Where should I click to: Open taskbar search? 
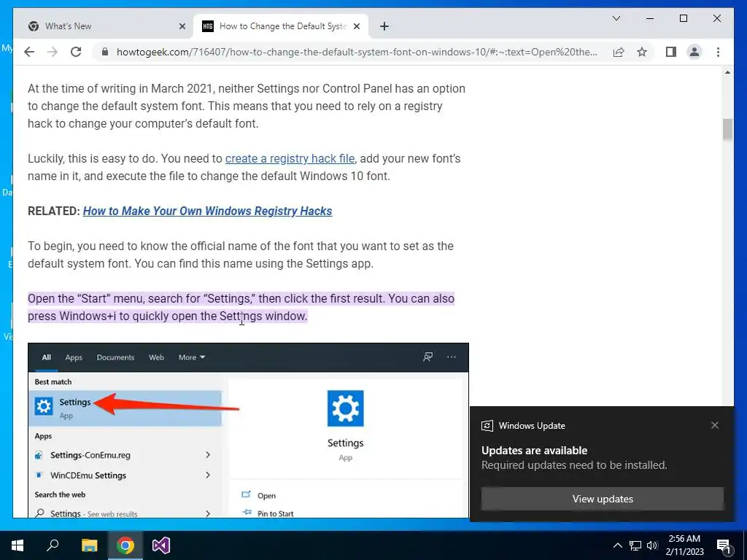click(53, 545)
